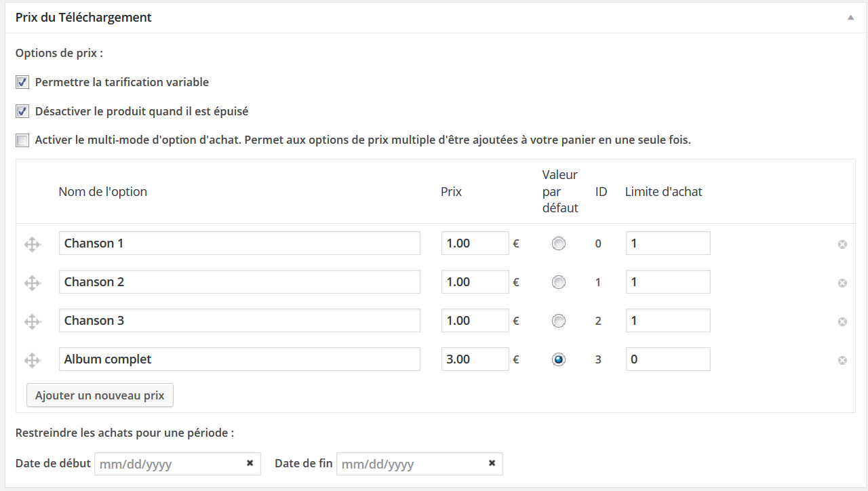This screenshot has height=491, width=868.
Task: Clear the Date de début field
Action: pyautogui.click(x=250, y=463)
